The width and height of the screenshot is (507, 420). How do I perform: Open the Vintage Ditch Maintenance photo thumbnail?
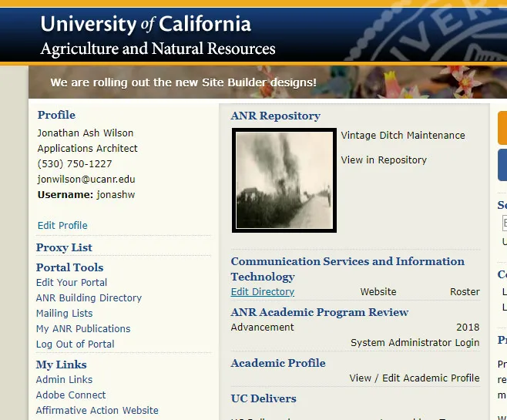click(284, 180)
